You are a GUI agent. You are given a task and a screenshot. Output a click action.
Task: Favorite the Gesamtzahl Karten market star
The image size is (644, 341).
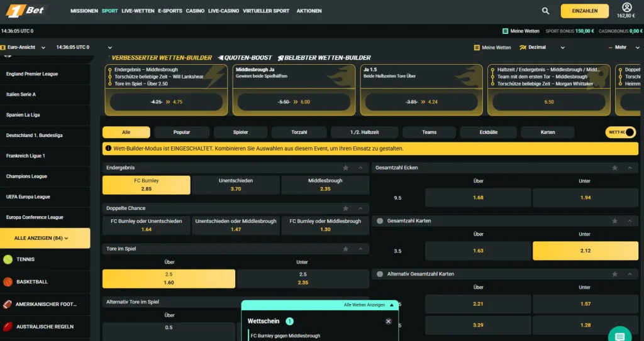pos(614,221)
